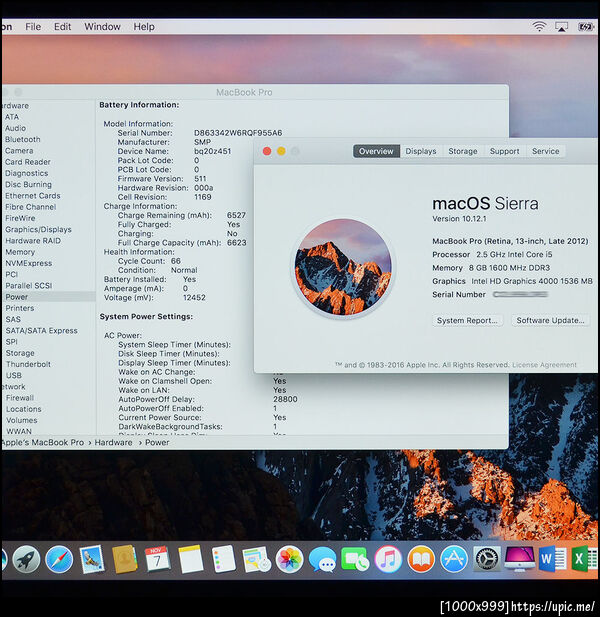This screenshot has width=600, height=617.
Task: Open iBooks app in the Dock
Action: pos(421,559)
